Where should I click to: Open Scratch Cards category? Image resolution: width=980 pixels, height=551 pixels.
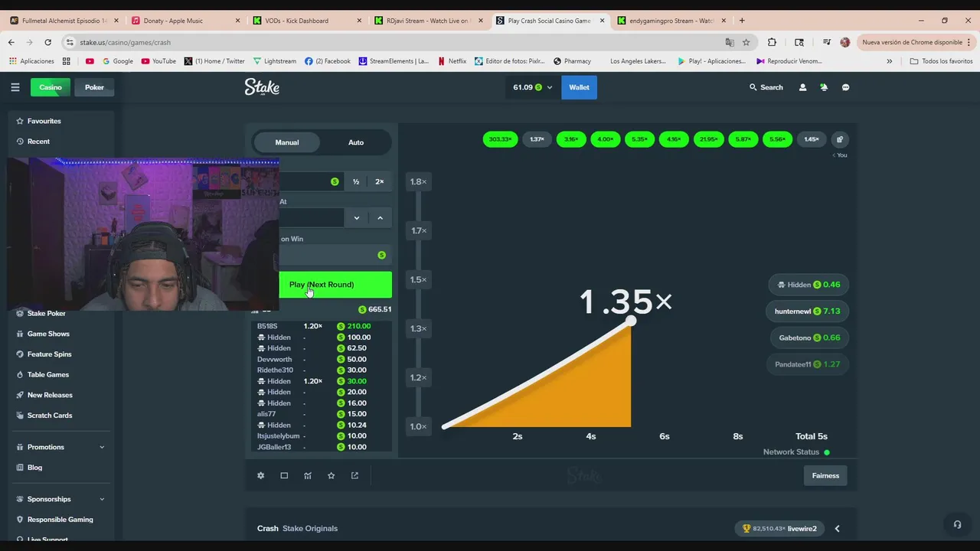(50, 416)
